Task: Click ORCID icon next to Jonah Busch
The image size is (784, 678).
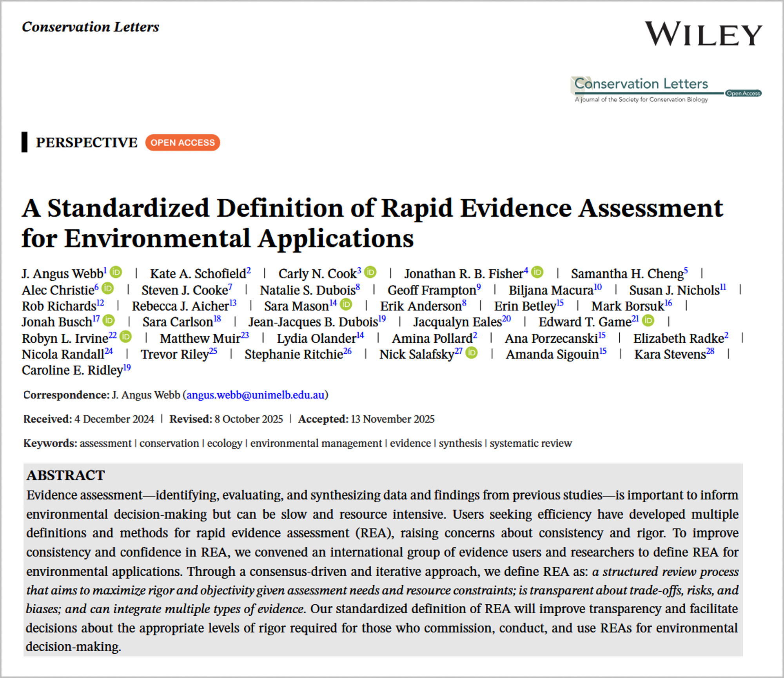Action: [x=109, y=320]
